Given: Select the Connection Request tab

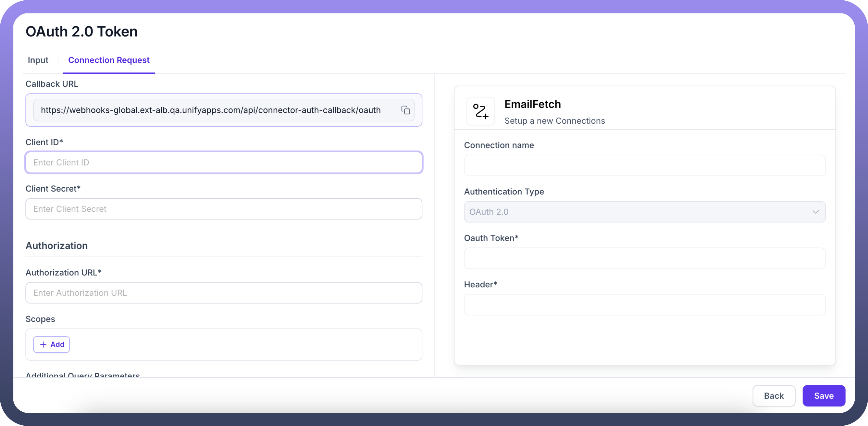Looking at the screenshot, I should click(108, 60).
